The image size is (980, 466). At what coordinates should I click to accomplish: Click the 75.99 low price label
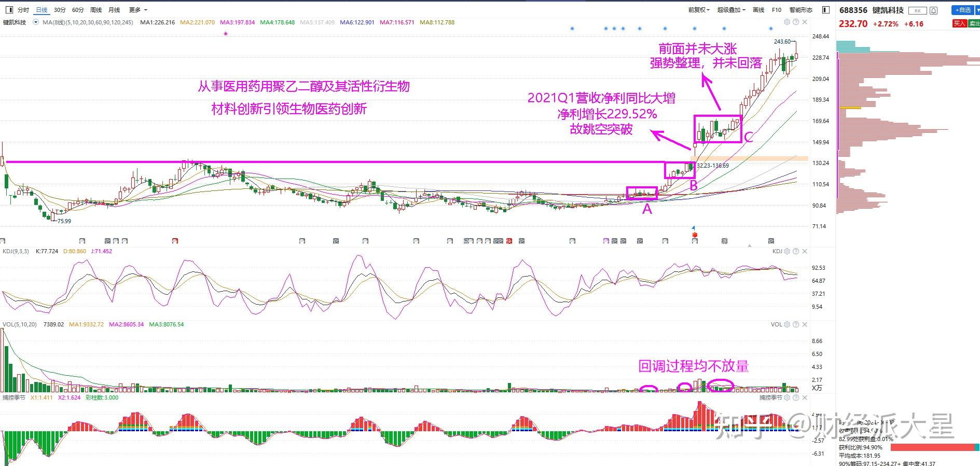tap(64, 221)
